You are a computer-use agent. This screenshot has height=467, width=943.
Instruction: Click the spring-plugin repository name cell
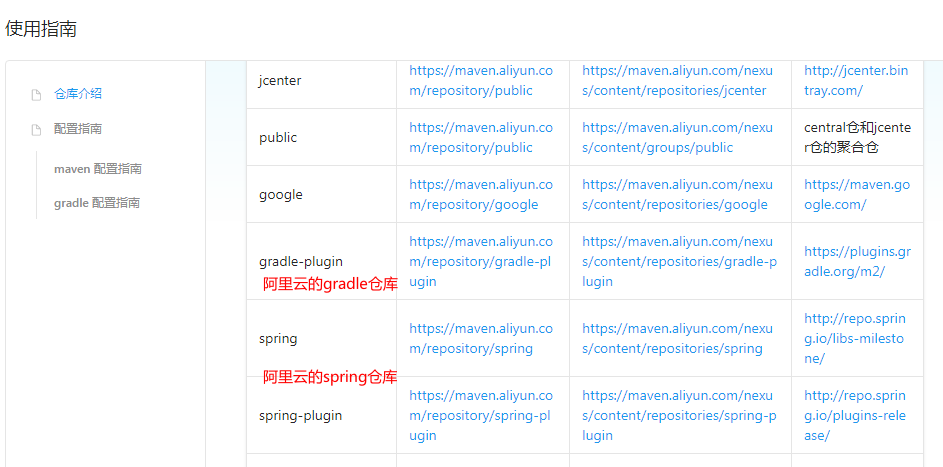tap(321, 415)
